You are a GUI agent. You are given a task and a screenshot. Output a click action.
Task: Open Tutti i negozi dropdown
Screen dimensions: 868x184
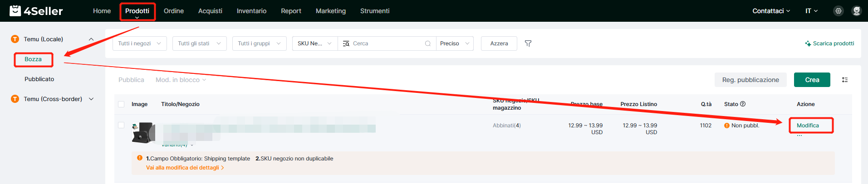pos(140,44)
